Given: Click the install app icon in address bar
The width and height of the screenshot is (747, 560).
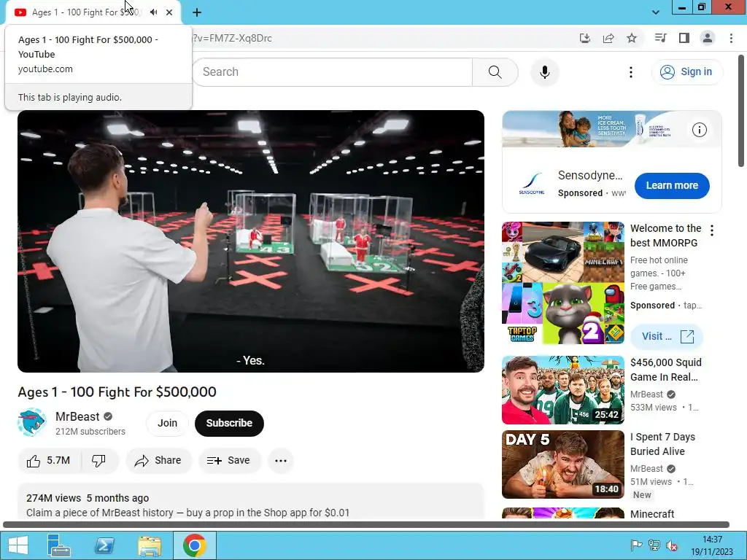Looking at the screenshot, I should coord(585,38).
